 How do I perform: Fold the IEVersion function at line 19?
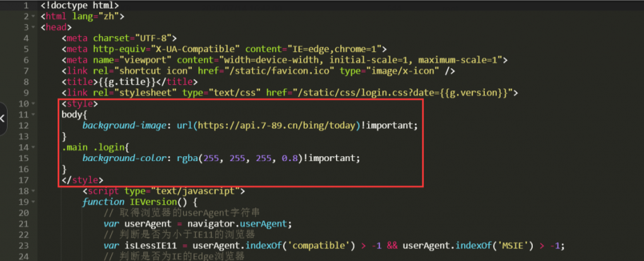tap(33, 202)
